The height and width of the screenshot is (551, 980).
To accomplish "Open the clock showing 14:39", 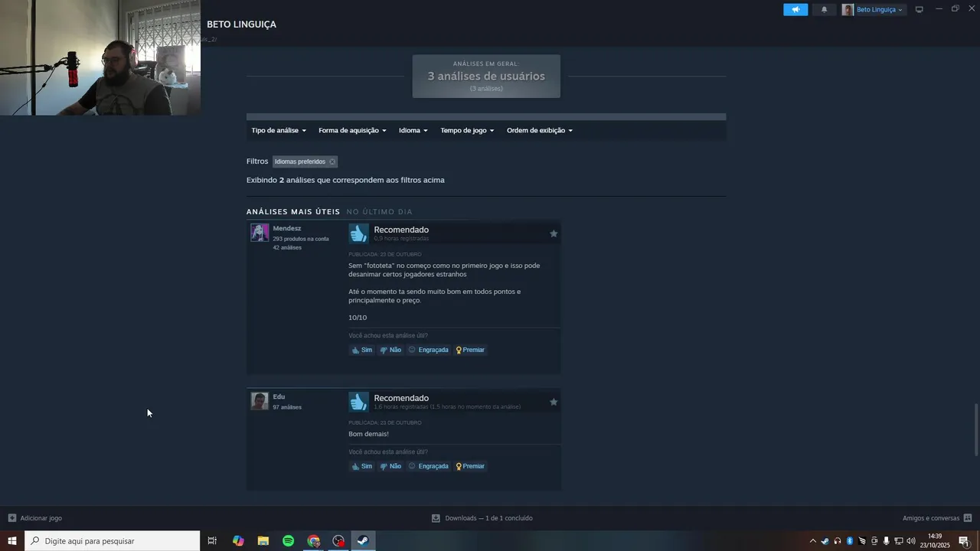I will pos(935,541).
